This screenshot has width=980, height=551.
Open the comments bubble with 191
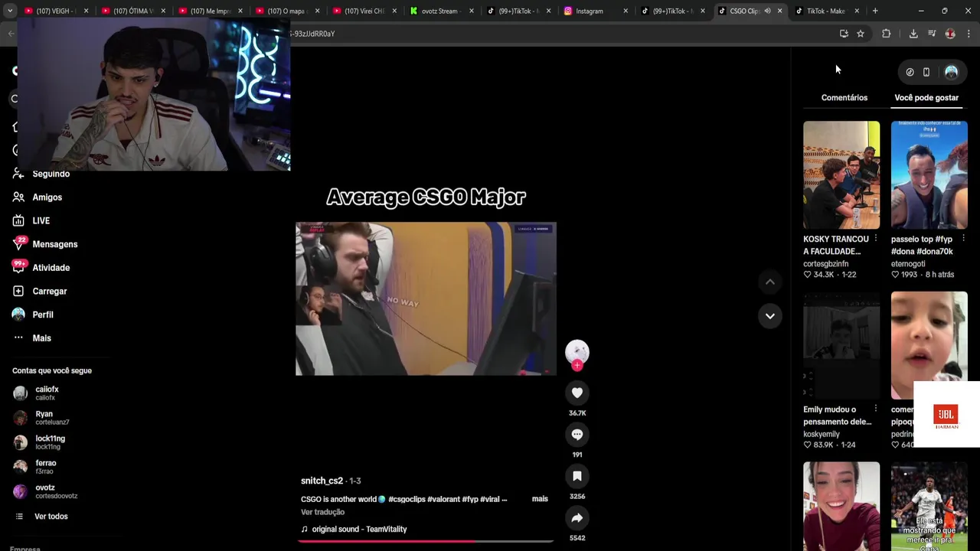coord(577,435)
